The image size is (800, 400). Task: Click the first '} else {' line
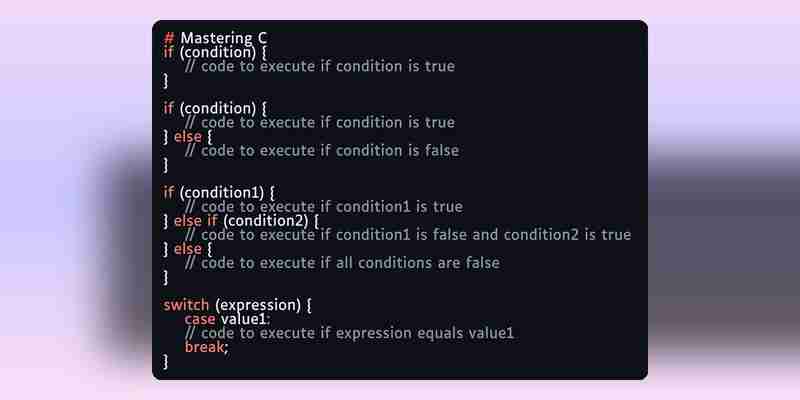point(187,137)
